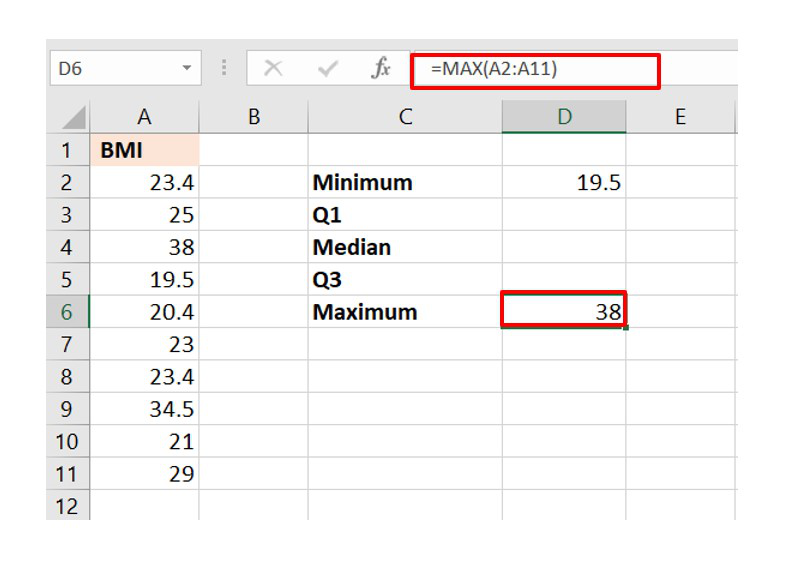
Task: Click cell A9 with value 34.5
Action: click(145, 409)
